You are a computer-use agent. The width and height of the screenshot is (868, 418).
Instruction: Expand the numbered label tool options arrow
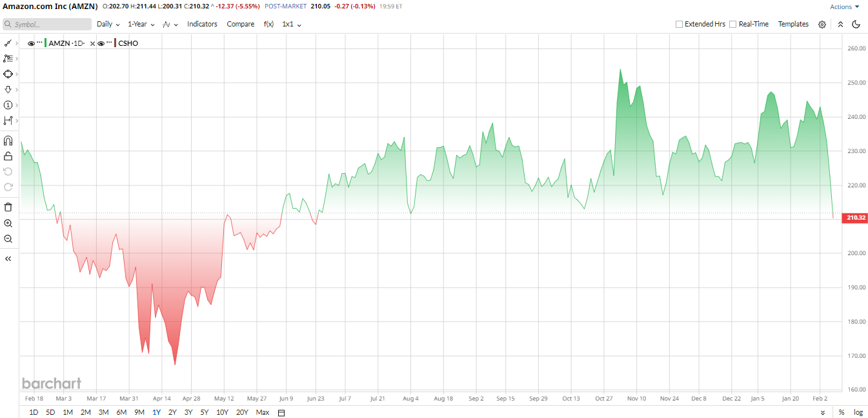point(17,105)
